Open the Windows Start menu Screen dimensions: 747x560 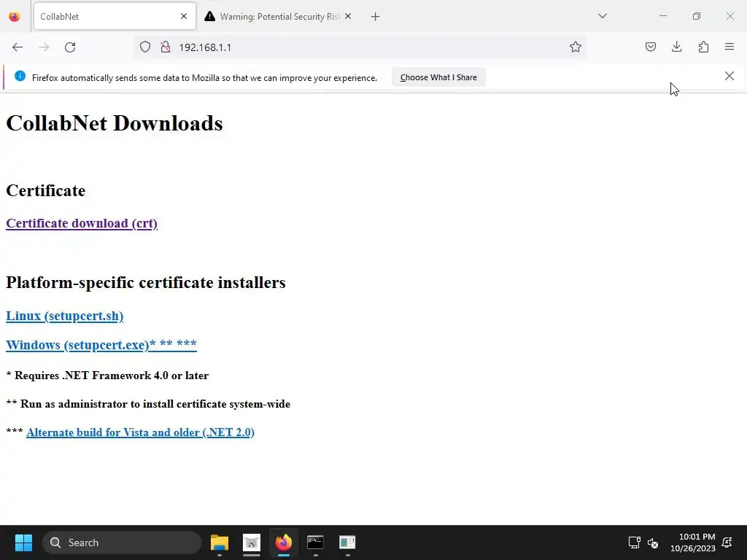(x=23, y=542)
